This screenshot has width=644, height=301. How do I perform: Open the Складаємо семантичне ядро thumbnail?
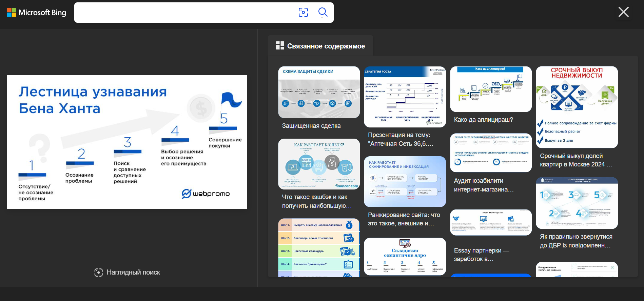(x=405, y=257)
